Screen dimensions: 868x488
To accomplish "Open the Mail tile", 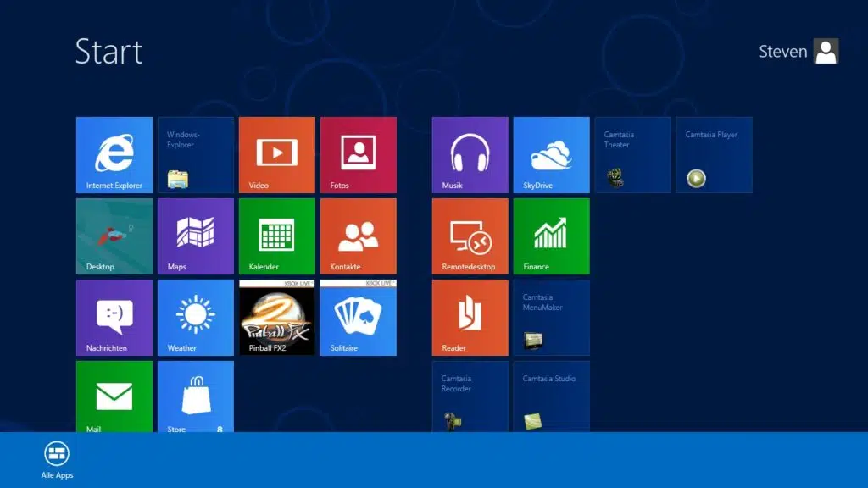I will [x=114, y=396].
